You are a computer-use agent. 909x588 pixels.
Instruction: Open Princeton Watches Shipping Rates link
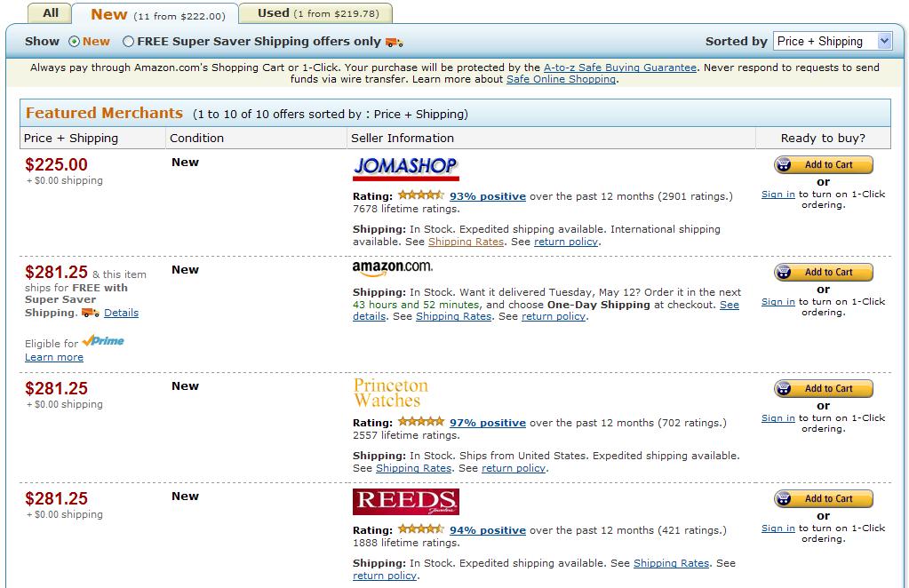[x=413, y=468]
